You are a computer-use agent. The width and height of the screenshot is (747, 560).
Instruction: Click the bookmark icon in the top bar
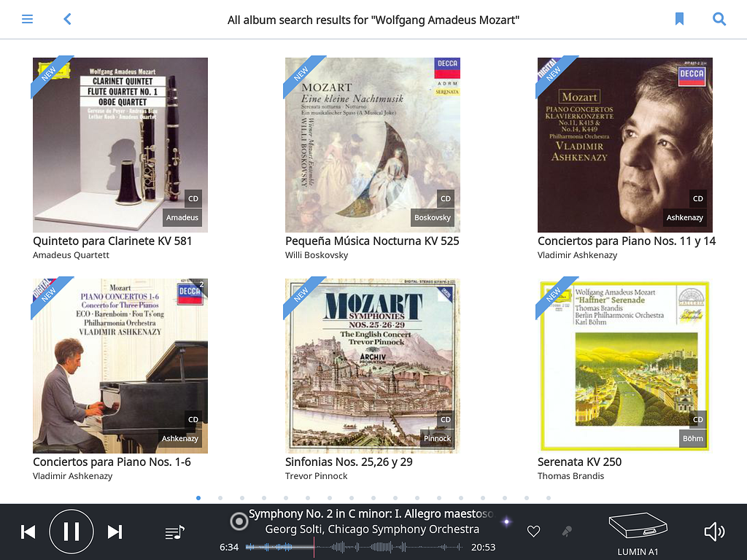679,19
